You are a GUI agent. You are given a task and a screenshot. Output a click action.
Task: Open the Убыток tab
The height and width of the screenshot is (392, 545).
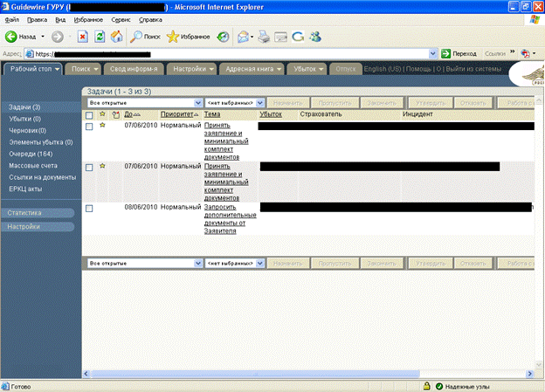(308, 68)
